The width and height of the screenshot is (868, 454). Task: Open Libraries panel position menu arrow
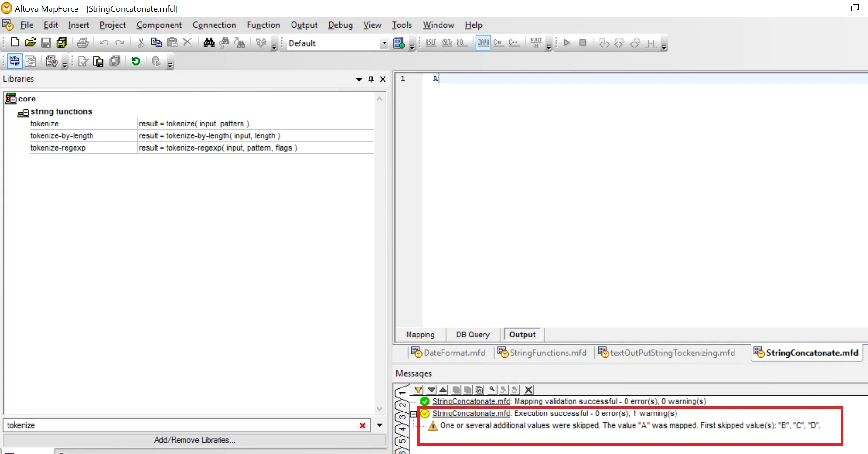point(359,79)
